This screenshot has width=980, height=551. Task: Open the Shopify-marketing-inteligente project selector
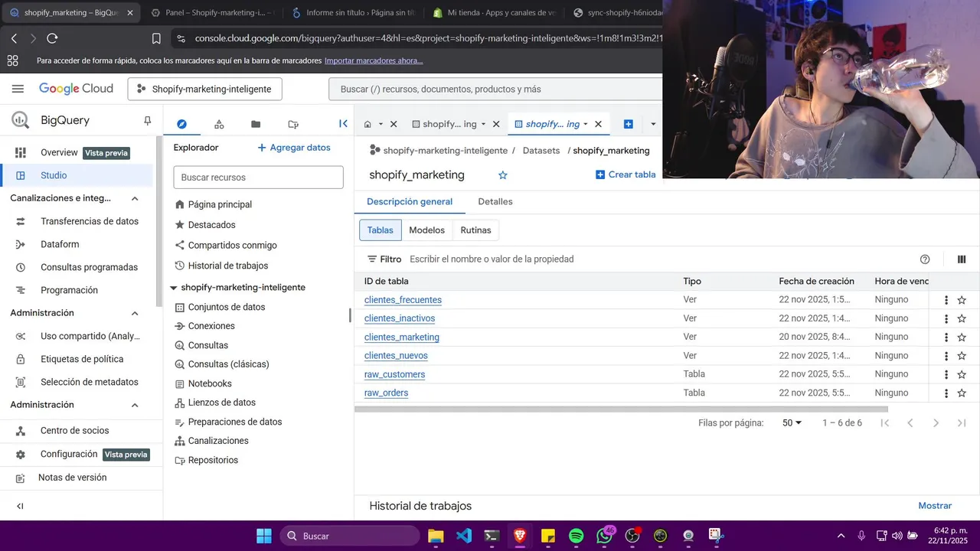204,89
